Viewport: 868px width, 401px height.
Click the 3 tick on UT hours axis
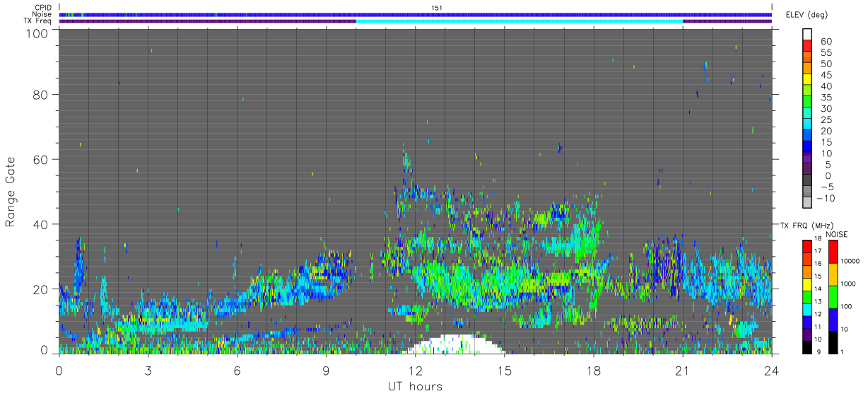click(148, 370)
